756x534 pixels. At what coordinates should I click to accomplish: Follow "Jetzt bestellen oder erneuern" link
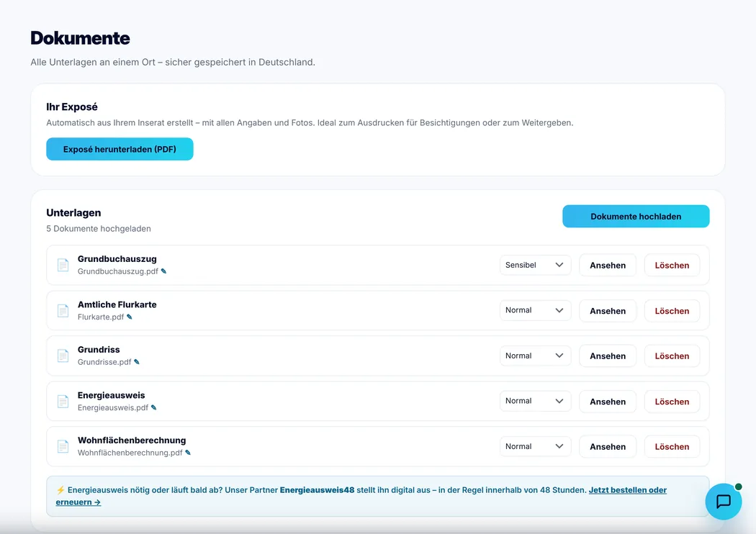click(x=627, y=490)
